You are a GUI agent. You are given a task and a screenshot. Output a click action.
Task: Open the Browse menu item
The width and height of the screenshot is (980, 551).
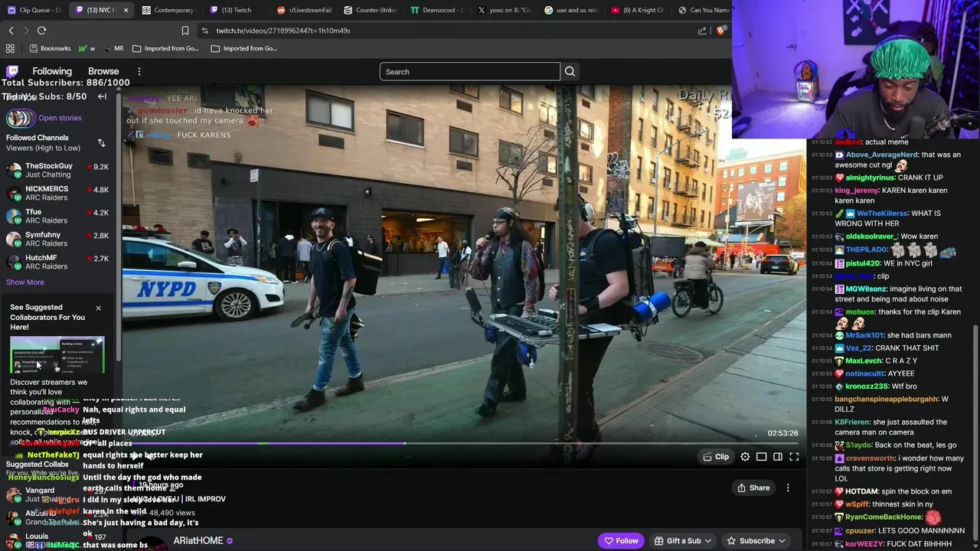click(103, 71)
